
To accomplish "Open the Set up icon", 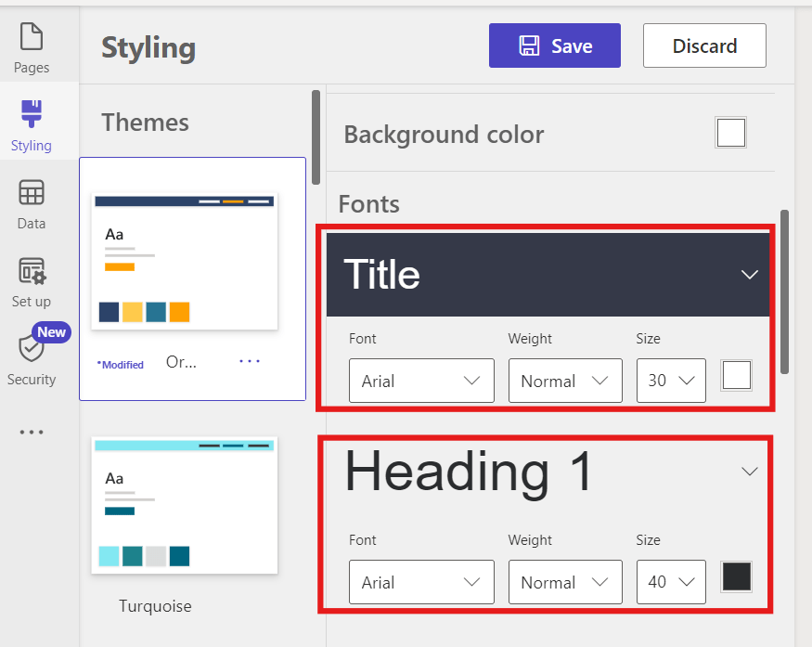I will [32, 272].
